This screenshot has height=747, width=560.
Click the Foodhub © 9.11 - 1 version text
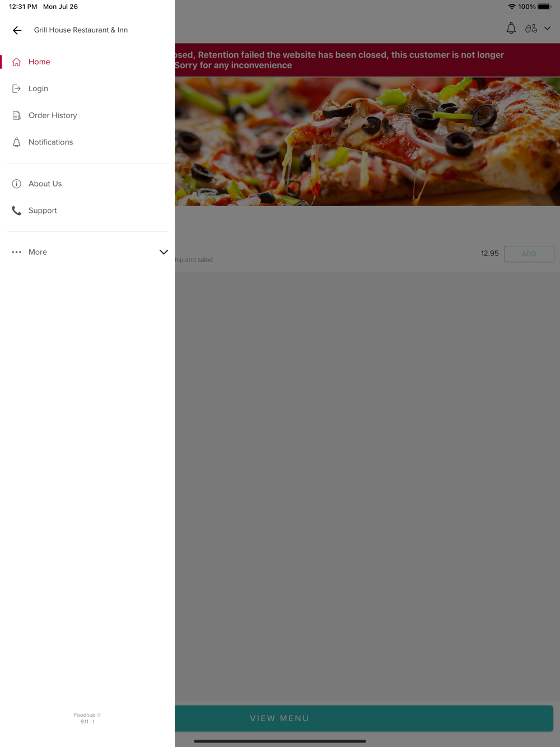click(x=87, y=718)
